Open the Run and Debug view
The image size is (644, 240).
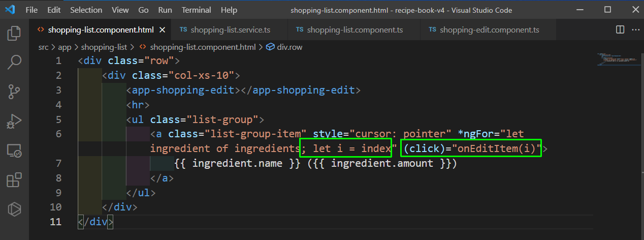(14, 121)
